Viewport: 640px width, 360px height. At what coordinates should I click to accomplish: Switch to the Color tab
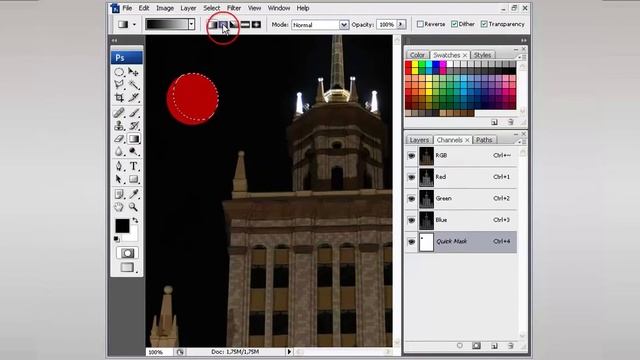(417, 55)
